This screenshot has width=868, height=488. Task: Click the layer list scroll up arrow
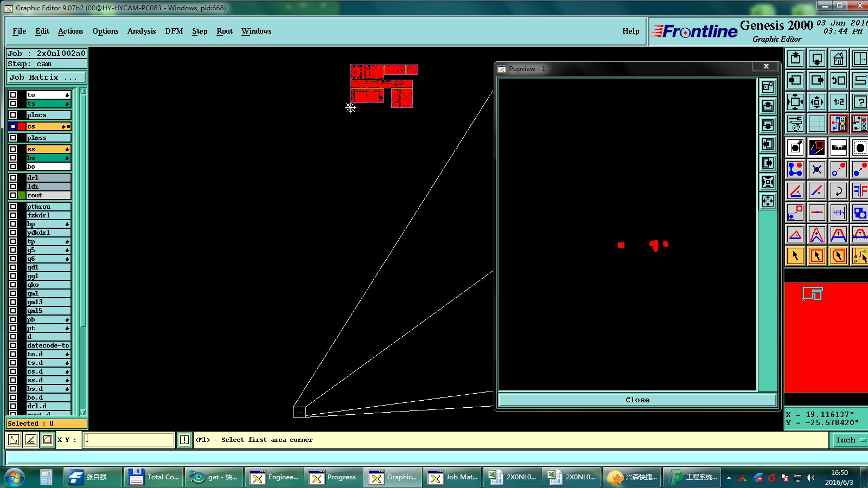[x=84, y=91]
